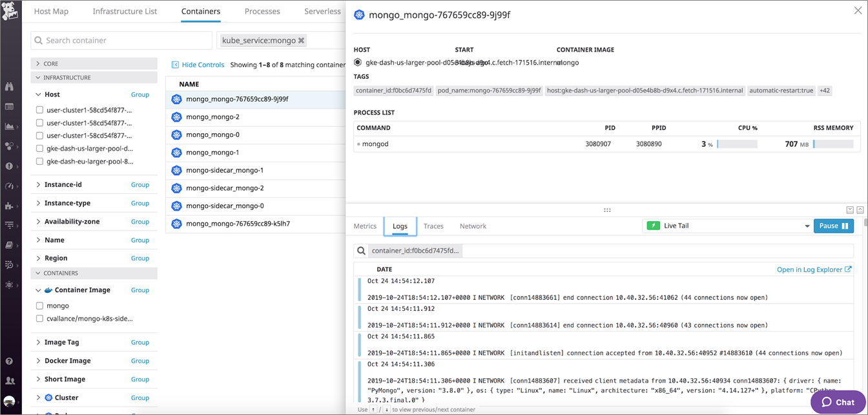
Task: Open the Logs icon in sidebar
Action: point(10,265)
